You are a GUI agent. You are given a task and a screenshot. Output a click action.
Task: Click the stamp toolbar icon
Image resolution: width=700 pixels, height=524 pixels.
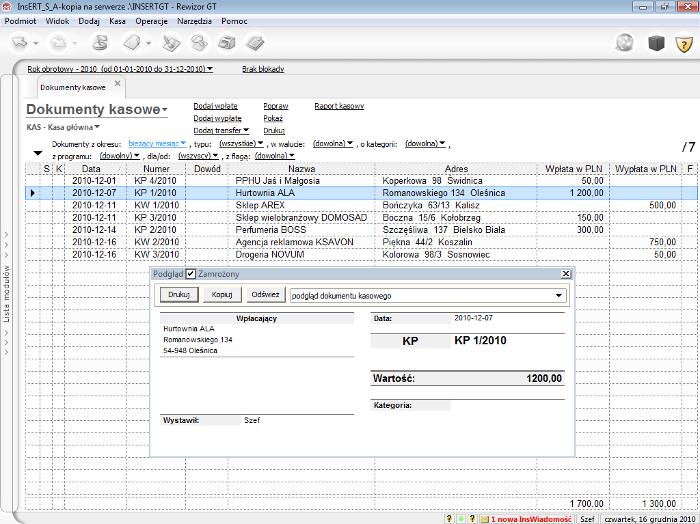coord(199,43)
